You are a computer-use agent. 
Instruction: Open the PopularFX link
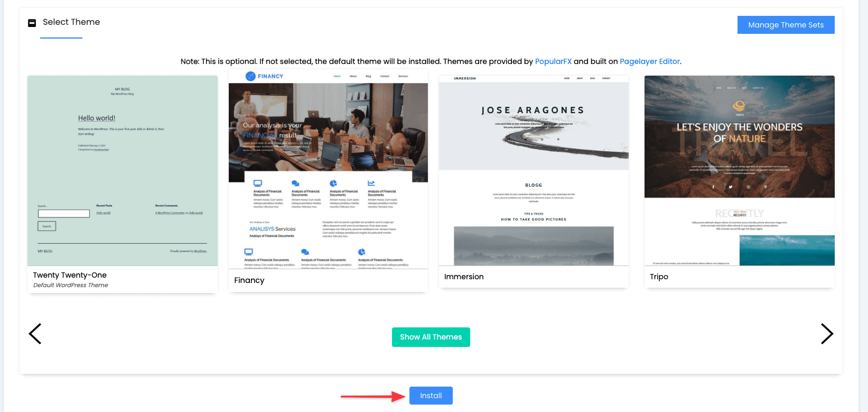(553, 61)
